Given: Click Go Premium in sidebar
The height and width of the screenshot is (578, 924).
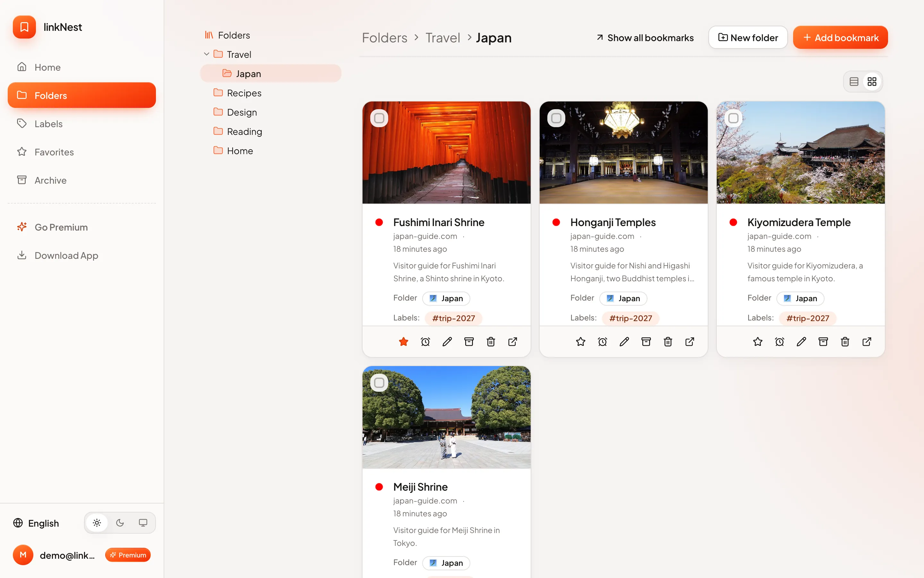Looking at the screenshot, I should tap(82, 227).
